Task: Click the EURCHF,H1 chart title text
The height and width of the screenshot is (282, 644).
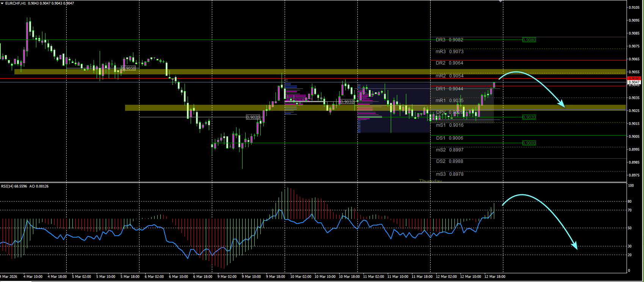Action: coord(16,3)
